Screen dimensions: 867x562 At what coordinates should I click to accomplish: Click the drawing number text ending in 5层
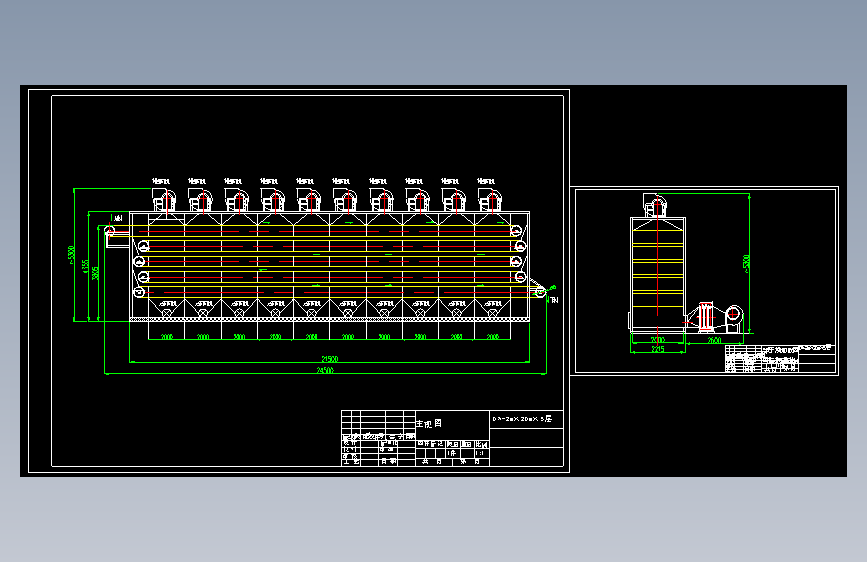coord(522,419)
